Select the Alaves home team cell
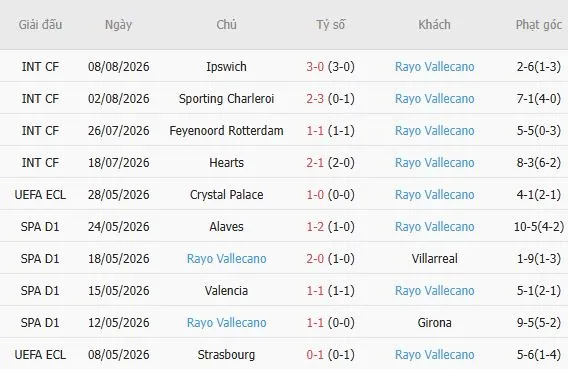 click(226, 227)
